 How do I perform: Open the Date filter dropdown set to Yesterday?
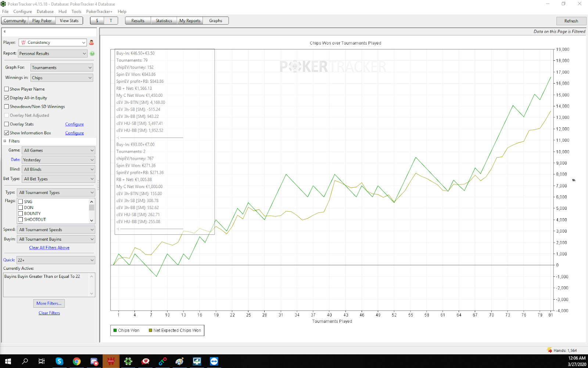[x=58, y=160]
